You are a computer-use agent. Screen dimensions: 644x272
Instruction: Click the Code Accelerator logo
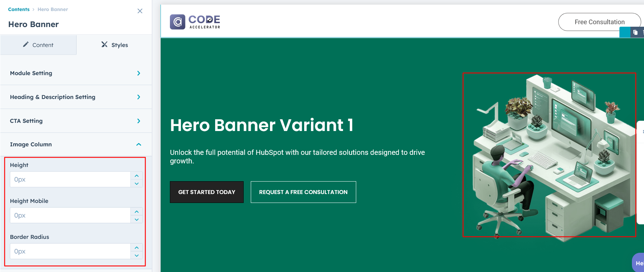click(195, 22)
